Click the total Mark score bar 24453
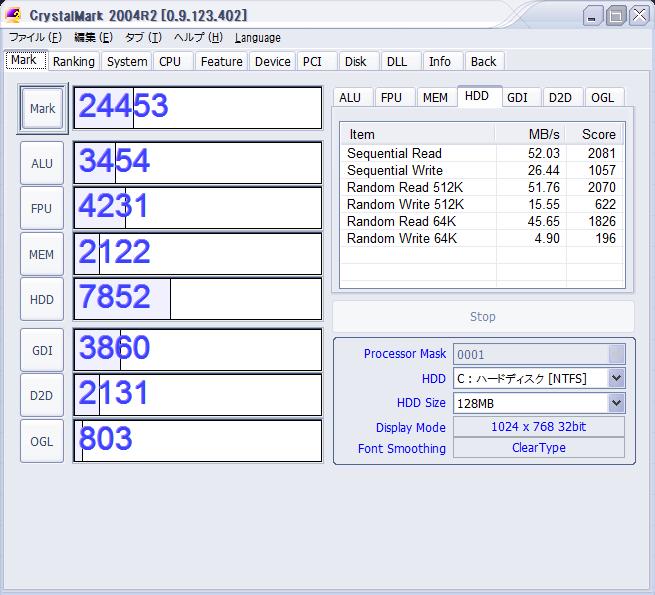This screenshot has width=655, height=595. coord(198,108)
